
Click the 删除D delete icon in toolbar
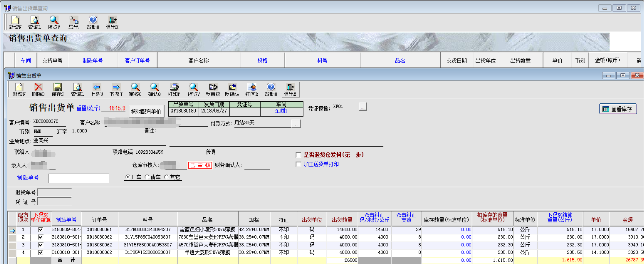(38, 90)
